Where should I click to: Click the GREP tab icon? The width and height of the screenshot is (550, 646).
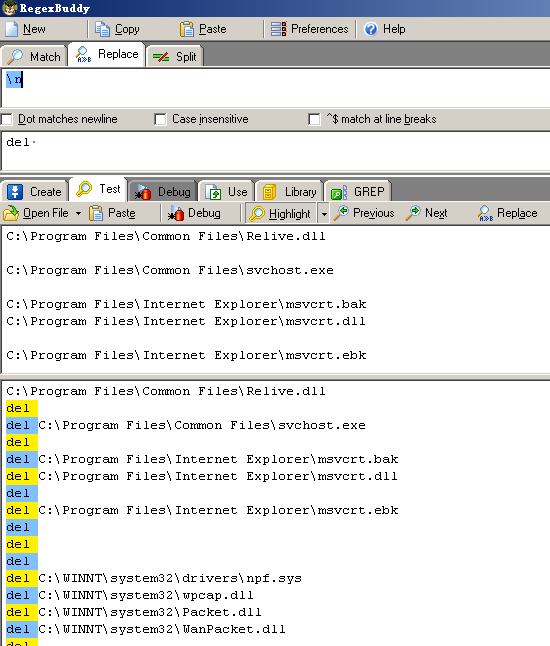click(339, 192)
